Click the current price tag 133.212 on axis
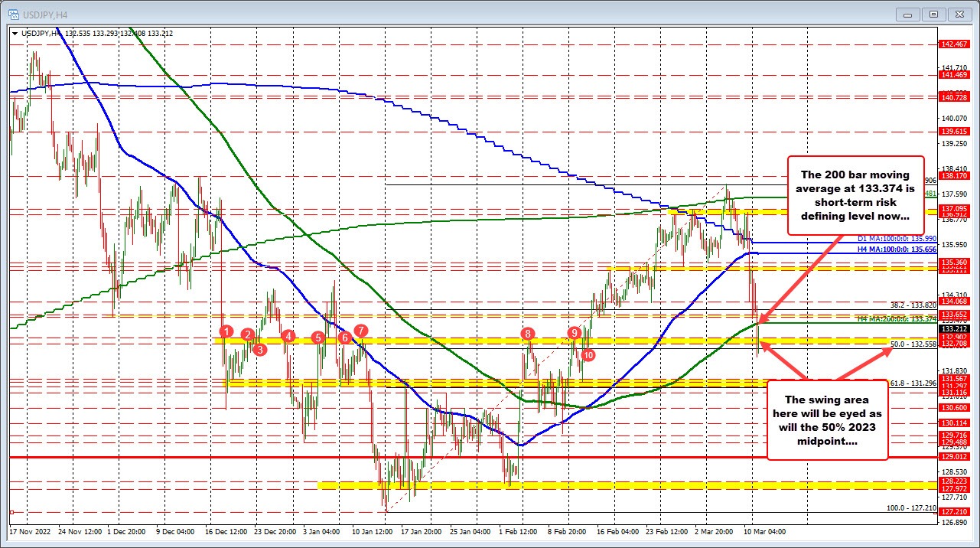This screenshot has height=548, width=980. tap(952, 328)
